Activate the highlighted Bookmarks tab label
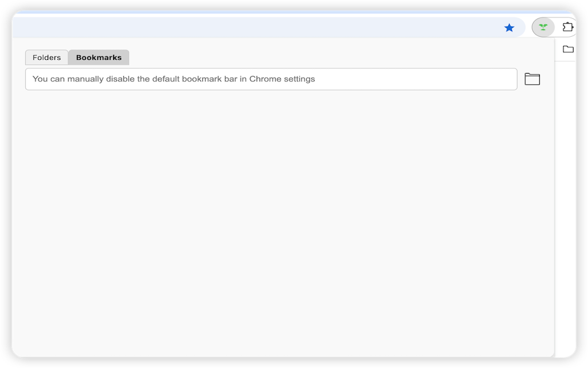This screenshot has height=368, width=588. point(99,57)
